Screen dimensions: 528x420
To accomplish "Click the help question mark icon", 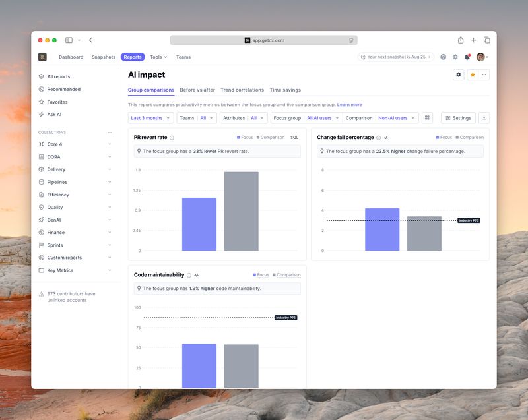I will coord(444,57).
